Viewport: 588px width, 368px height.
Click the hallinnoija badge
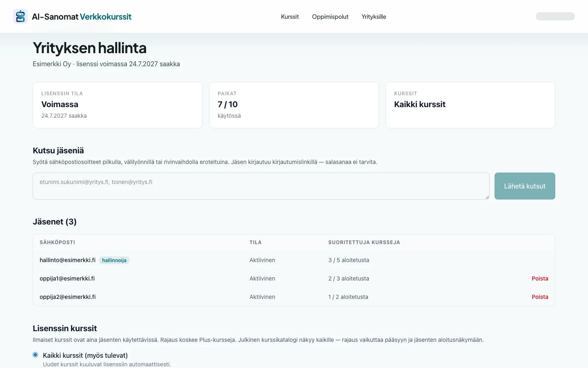pos(114,260)
